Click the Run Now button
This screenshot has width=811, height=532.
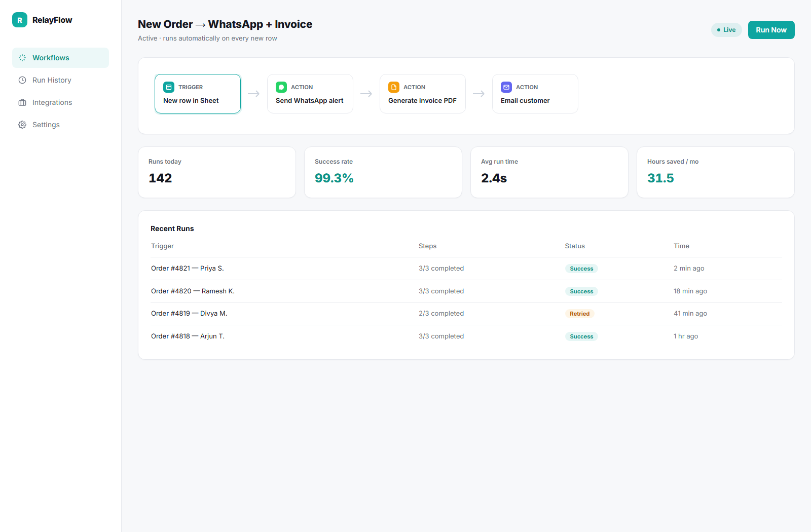coord(771,30)
